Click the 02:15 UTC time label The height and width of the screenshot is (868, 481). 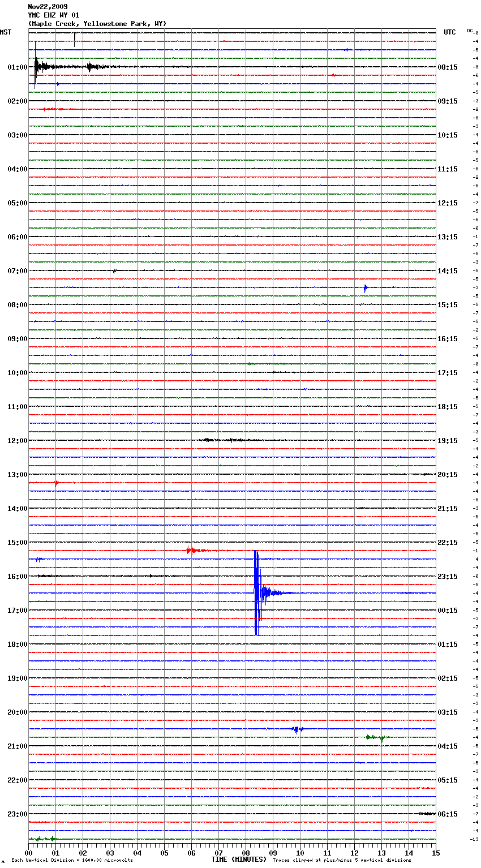pos(448,678)
